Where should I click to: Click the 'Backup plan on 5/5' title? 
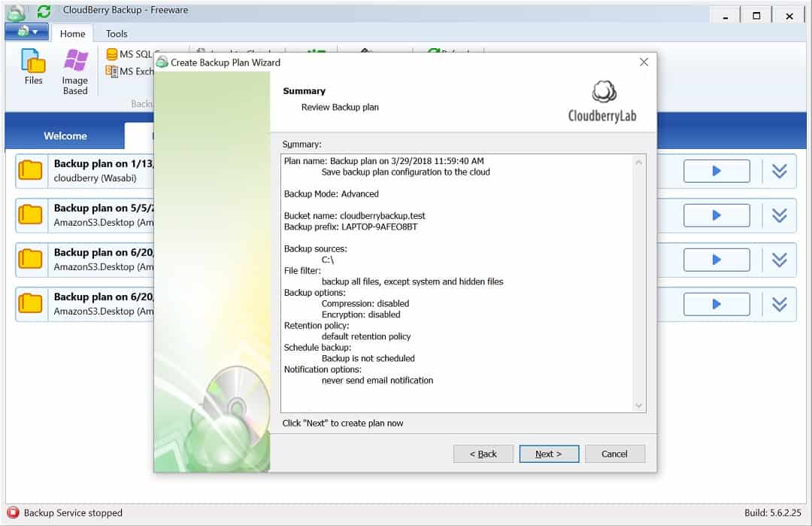pos(104,208)
